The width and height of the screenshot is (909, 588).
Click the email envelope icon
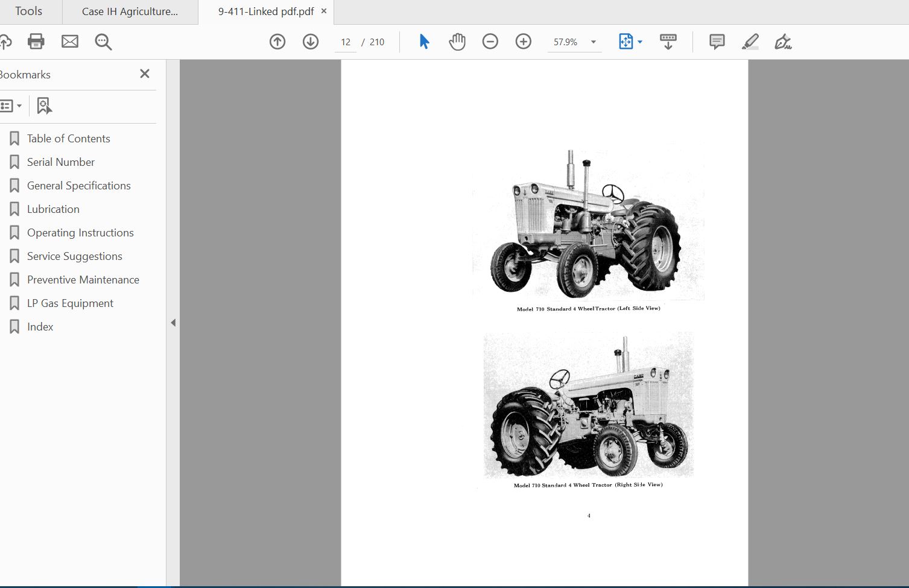pos(70,42)
